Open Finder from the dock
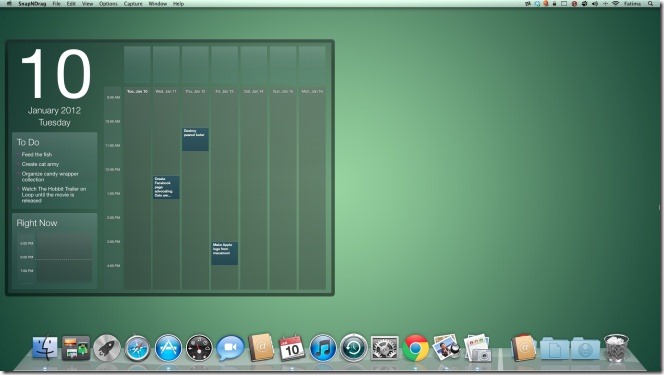664x375 pixels. coord(45,347)
